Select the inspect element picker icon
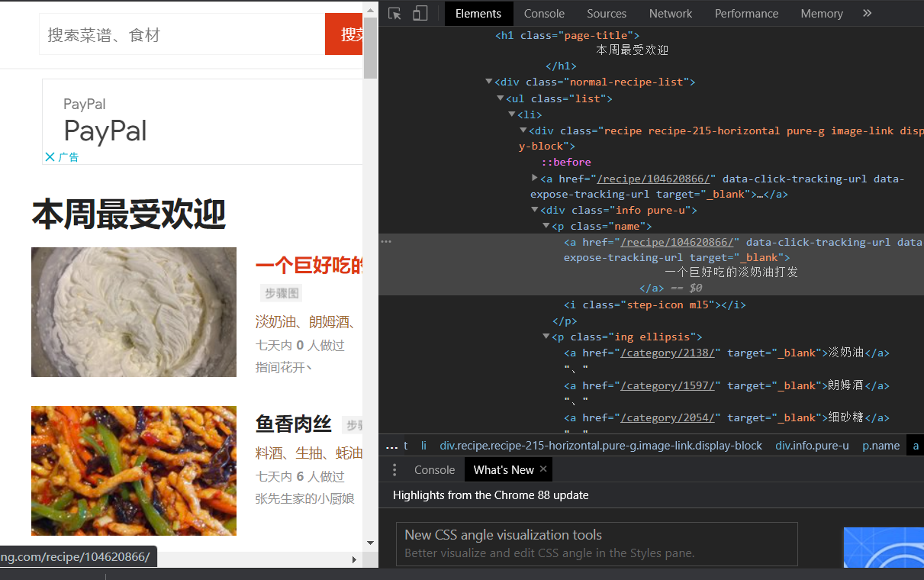This screenshot has width=924, height=580. [x=393, y=13]
